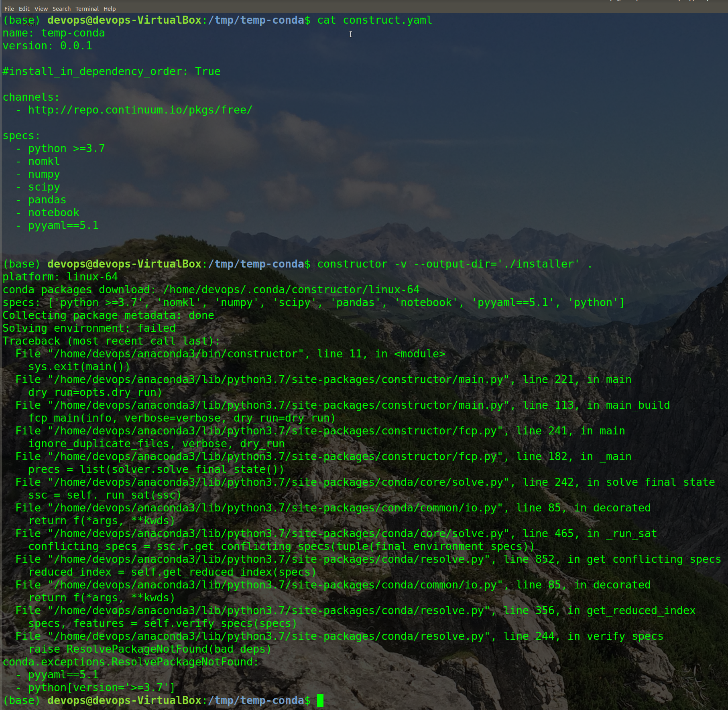Open the File menu
Viewport: 728px width, 710px height.
[x=8, y=8]
